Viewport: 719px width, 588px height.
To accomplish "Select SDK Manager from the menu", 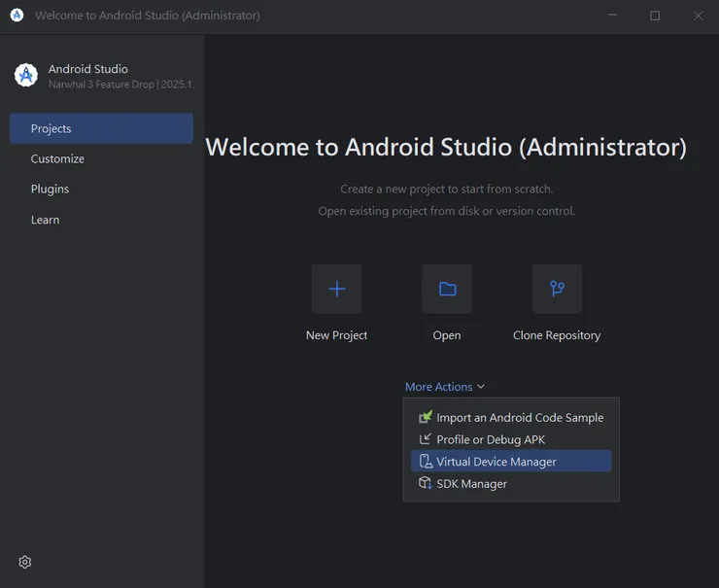I will point(472,483).
